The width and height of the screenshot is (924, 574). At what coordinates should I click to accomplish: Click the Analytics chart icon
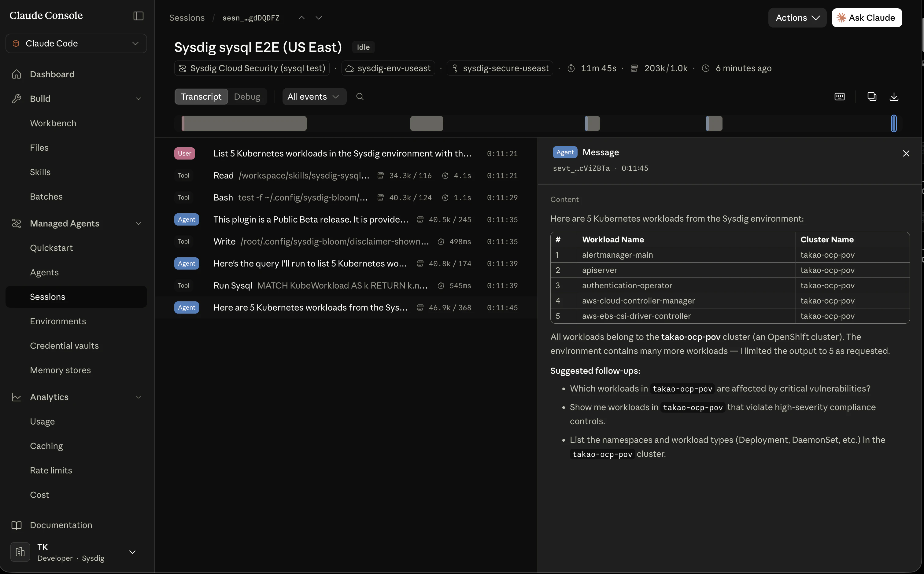[16, 397]
